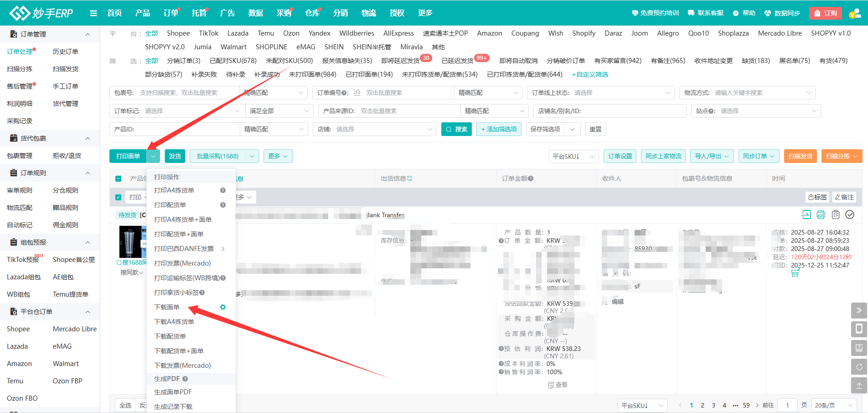Open the 批量采购(1688) dropdown arrow
The image size is (868, 413).
(252, 156)
